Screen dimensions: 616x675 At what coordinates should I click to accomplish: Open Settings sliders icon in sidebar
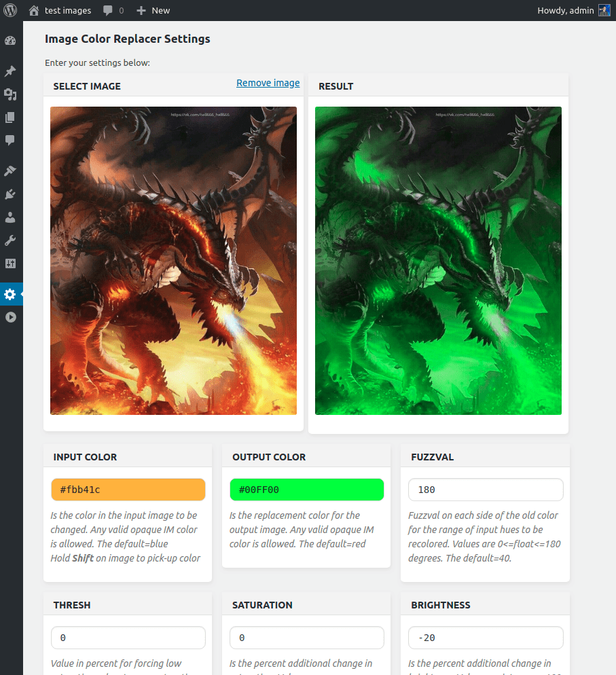click(10, 263)
